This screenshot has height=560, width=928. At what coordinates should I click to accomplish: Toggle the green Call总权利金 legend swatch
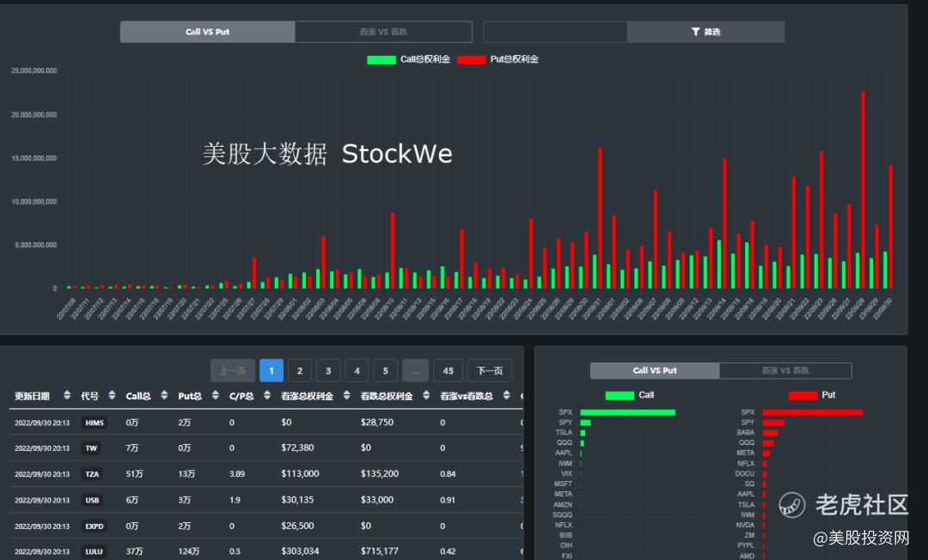(382, 60)
